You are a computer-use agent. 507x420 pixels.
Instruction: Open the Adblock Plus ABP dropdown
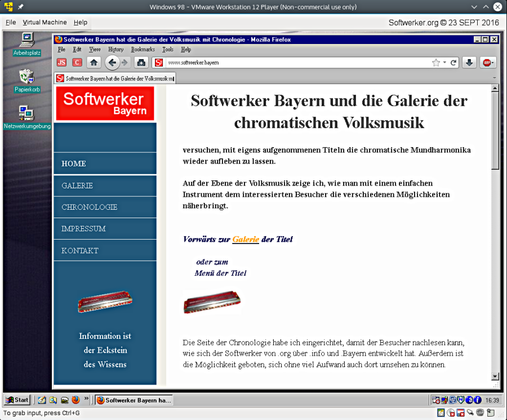[488, 63]
